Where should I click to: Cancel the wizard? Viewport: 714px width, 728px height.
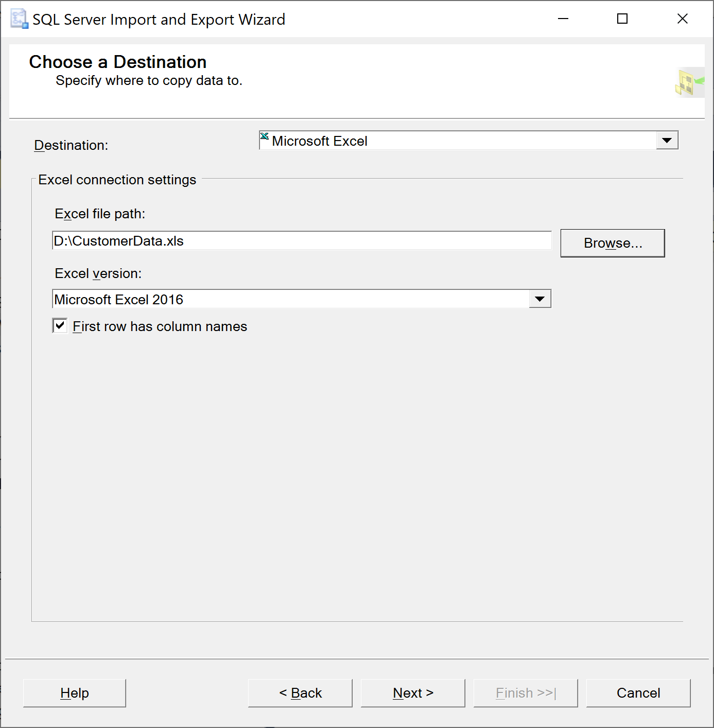638,693
